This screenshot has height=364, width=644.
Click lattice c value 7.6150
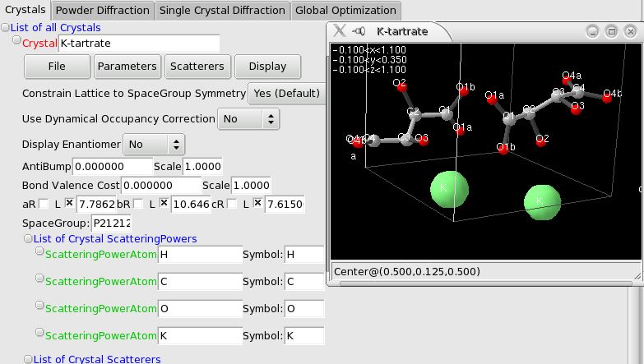(x=285, y=204)
